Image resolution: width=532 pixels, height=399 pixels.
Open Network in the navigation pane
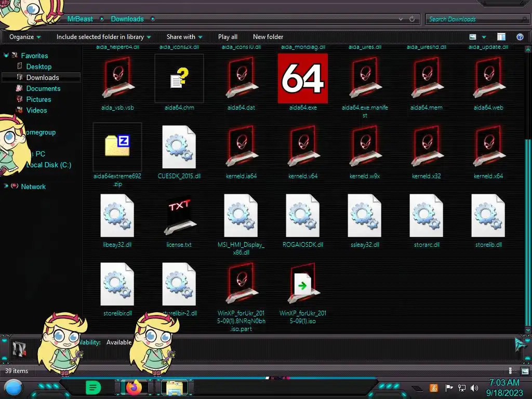tap(33, 187)
